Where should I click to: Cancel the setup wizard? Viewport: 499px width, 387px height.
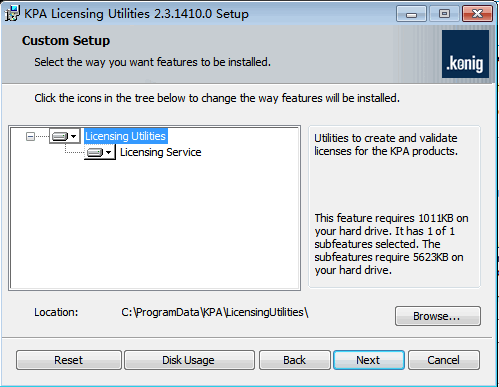tap(444, 360)
